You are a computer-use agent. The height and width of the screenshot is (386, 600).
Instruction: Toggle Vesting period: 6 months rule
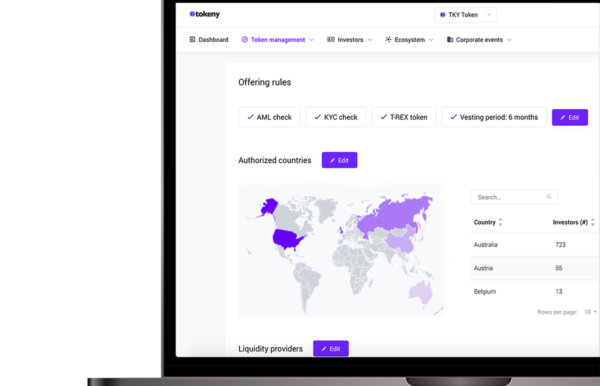click(x=494, y=117)
